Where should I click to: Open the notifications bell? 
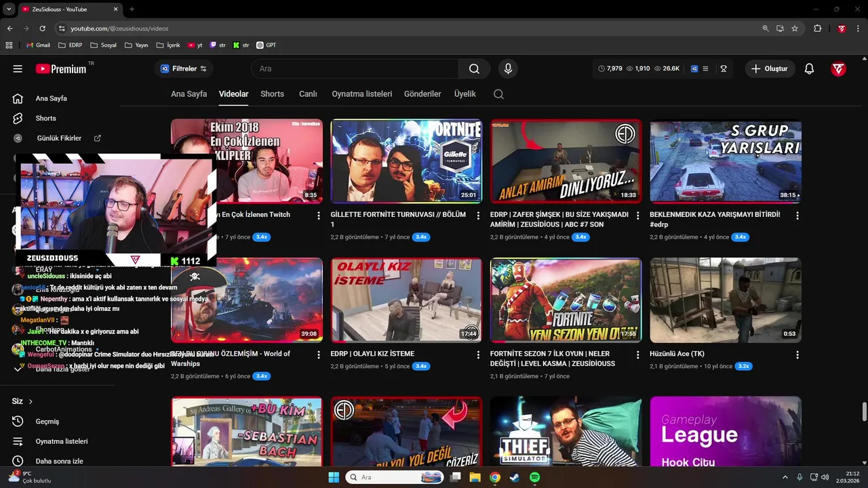click(809, 68)
